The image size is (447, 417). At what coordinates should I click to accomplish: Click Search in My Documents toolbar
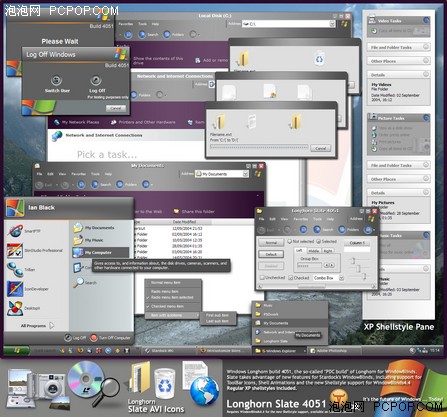point(101,184)
